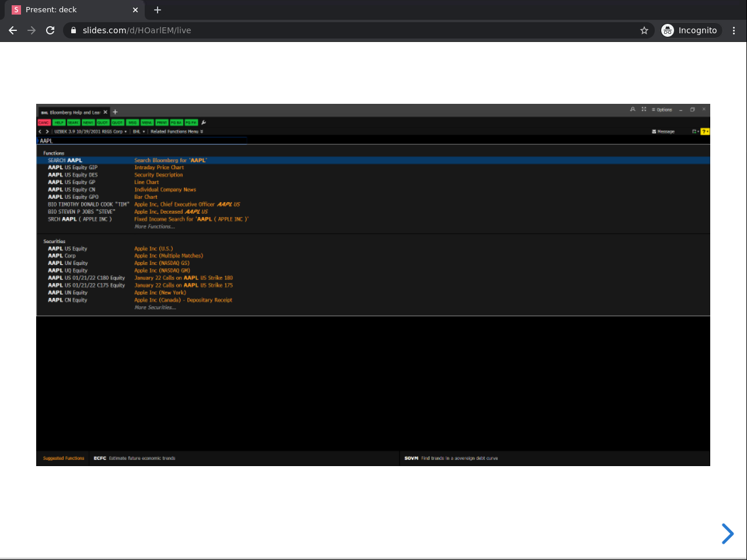
Task: Select AAPL US Equity Apple Inc (U.S.)
Action: tap(373, 249)
